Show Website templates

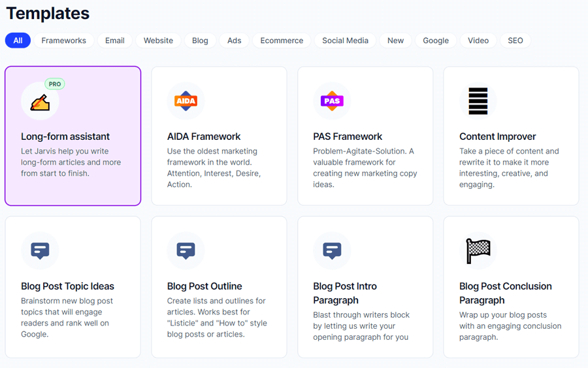(158, 41)
